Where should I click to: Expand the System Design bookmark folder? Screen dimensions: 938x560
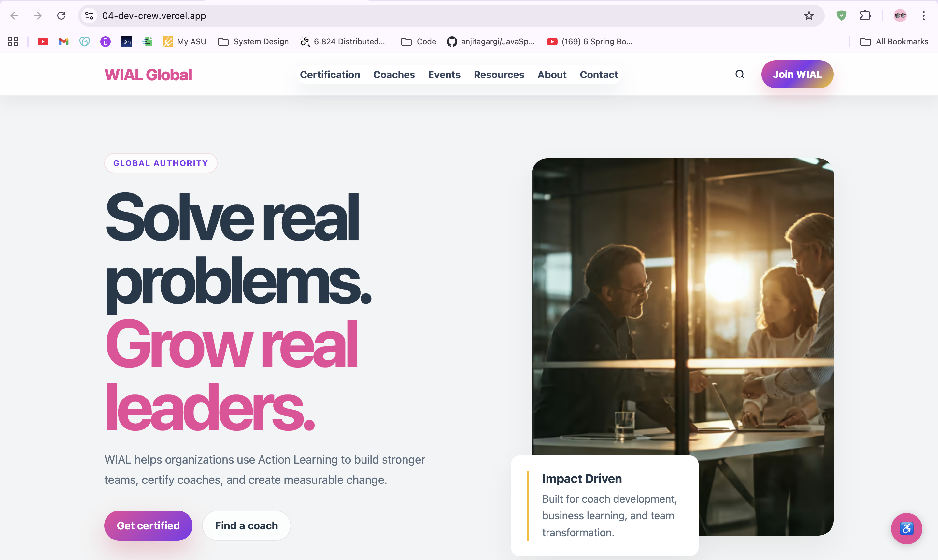253,41
